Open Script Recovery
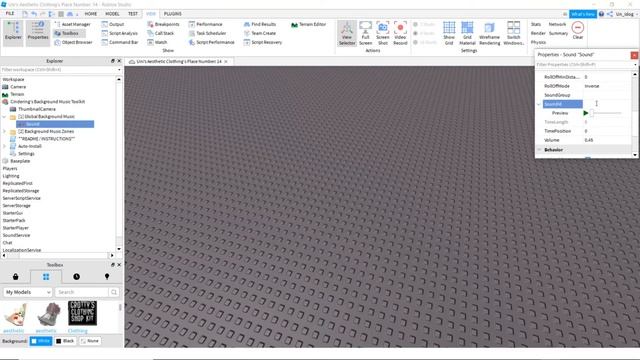640x360 pixels. pos(263,42)
